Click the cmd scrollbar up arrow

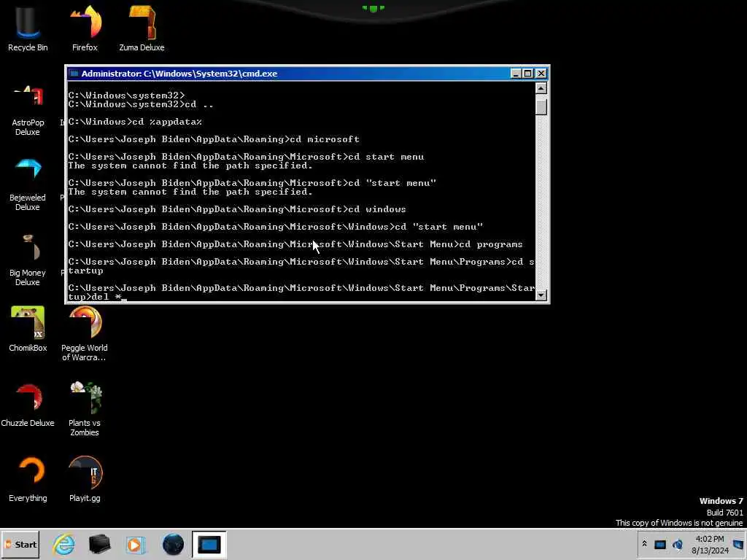541,88
